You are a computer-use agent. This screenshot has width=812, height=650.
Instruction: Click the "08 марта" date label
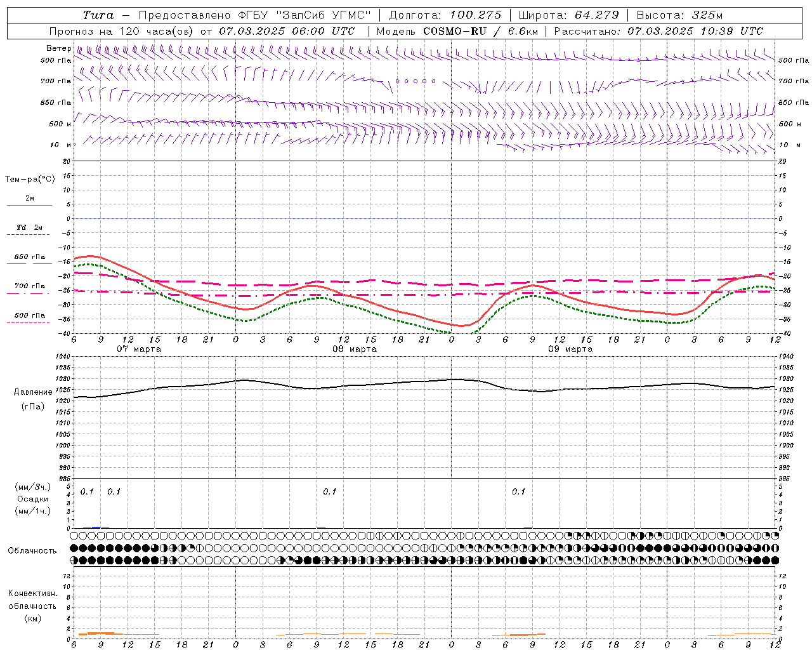[355, 349]
